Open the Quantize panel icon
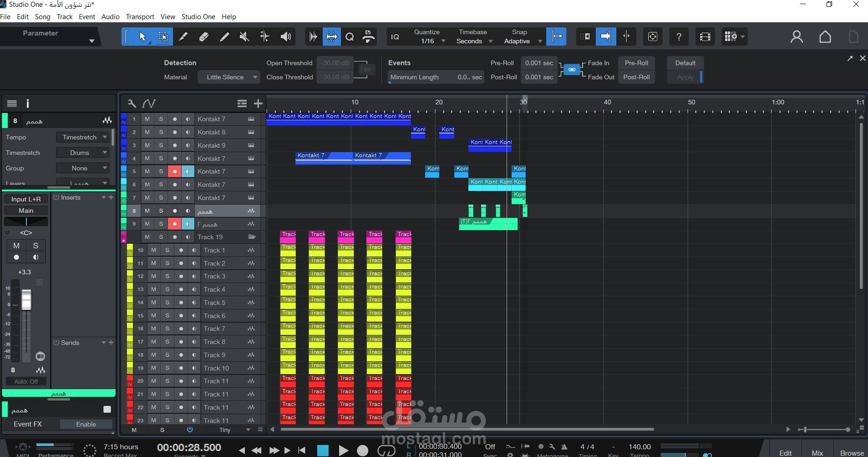The image size is (868, 457). tap(350, 37)
